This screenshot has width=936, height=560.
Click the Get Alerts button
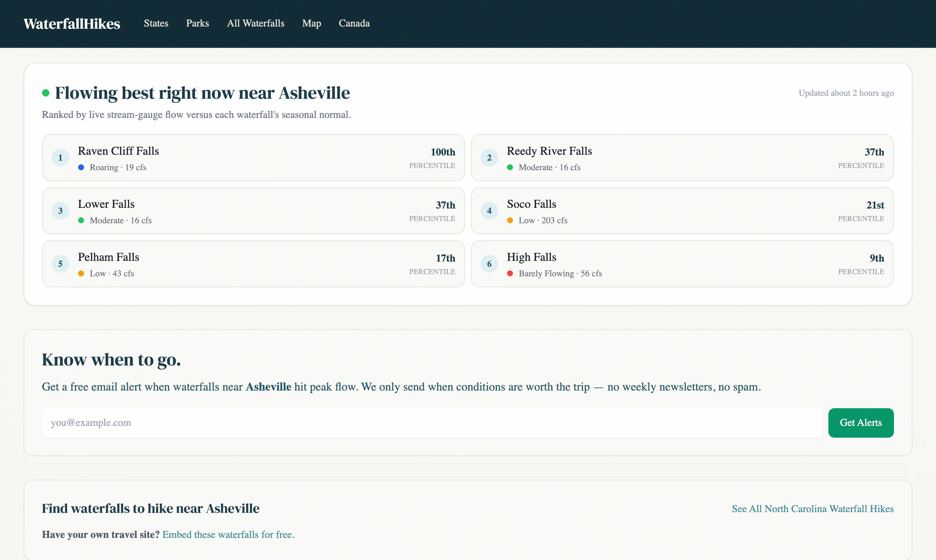click(860, 423)
